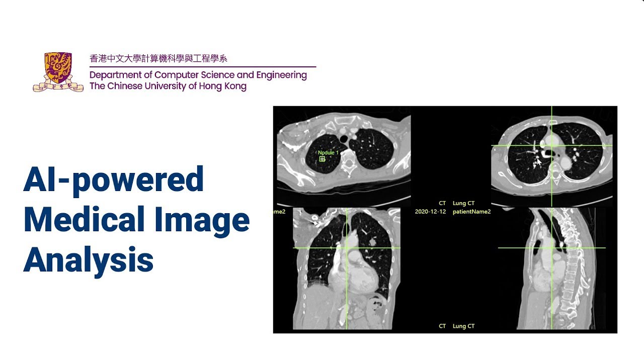Select the Nodule 1 green marker box
The image size is (644, 362).
point(322,159)
